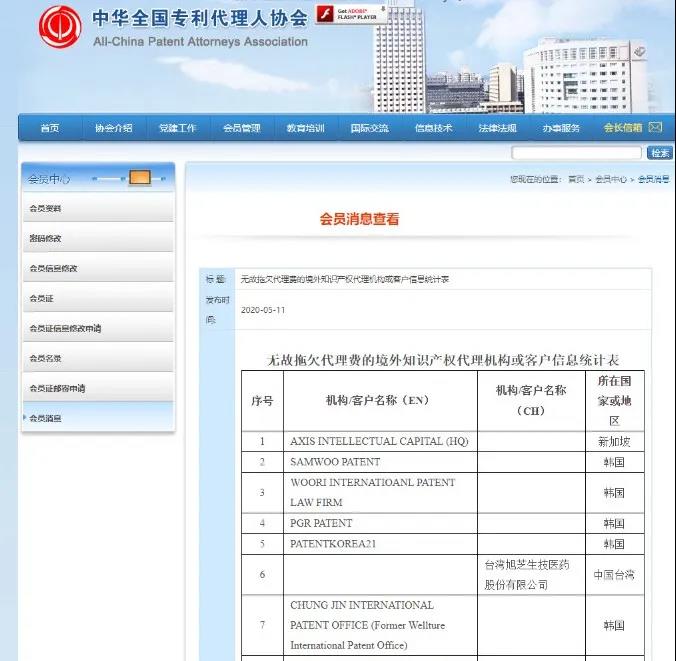Click the 会员消息查看 page heading

coord(359,219)
